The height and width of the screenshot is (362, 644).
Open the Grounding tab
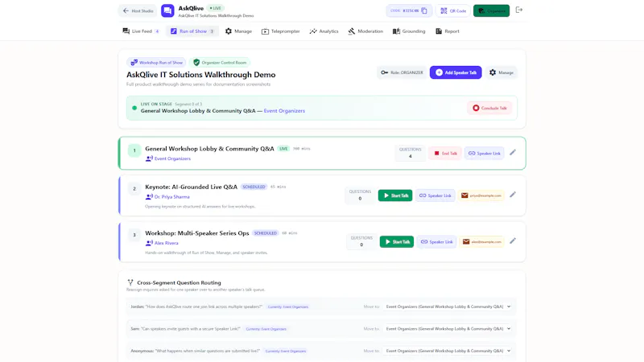pos(409,31)
